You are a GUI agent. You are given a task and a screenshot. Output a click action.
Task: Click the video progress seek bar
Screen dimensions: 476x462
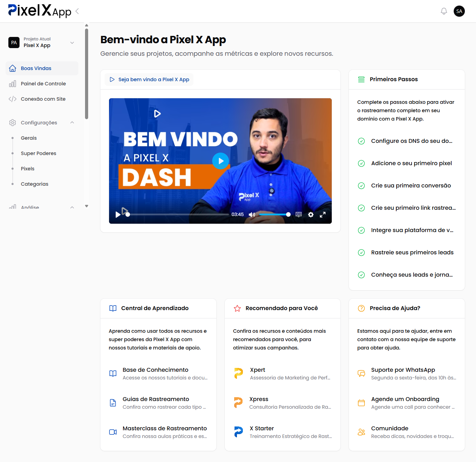177,215
